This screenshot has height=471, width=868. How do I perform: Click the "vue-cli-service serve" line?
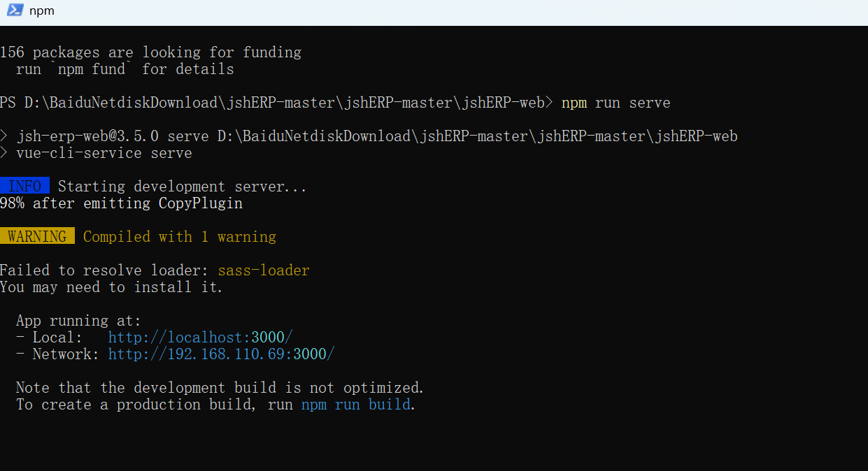104,153
